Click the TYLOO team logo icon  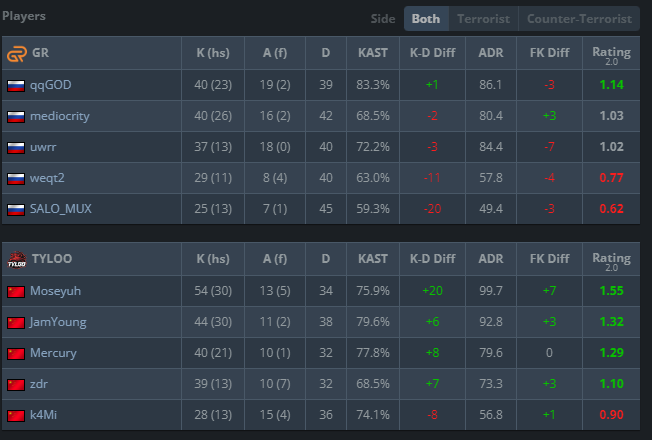coord(16,259)
